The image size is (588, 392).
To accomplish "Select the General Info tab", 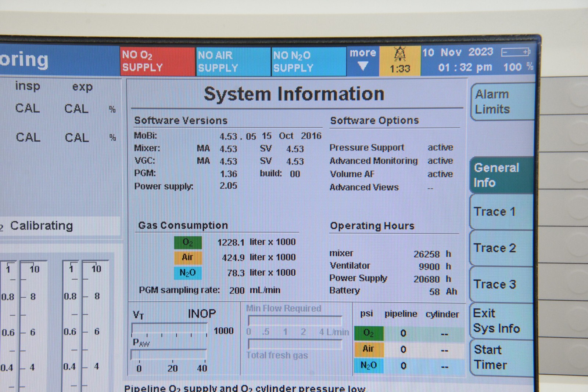I will click(x=502, y=175).
